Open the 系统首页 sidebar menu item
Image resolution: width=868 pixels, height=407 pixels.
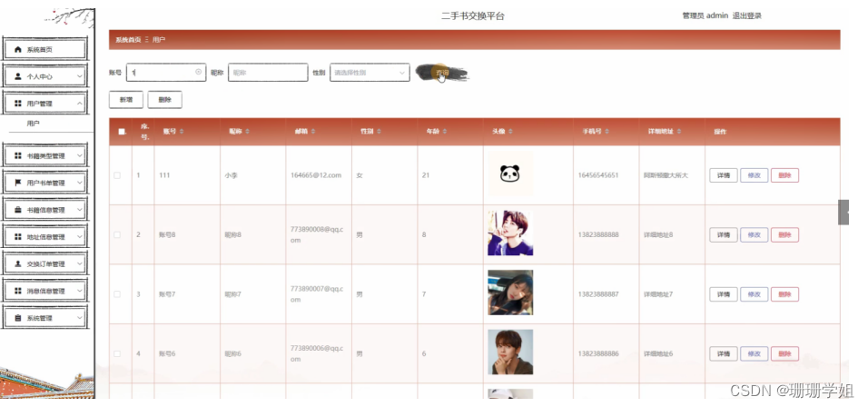45,50
